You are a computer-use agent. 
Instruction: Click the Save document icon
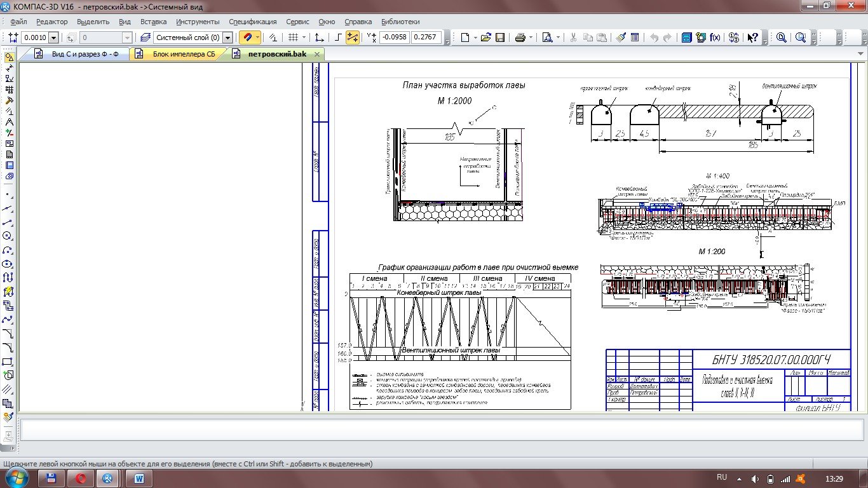(x=500, y=37)
